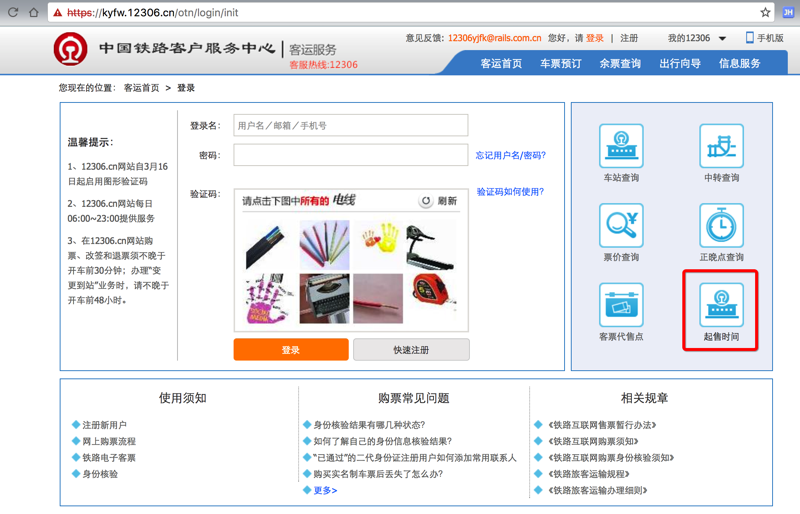Open the 余票查询 nav tab

coord(620,63)
